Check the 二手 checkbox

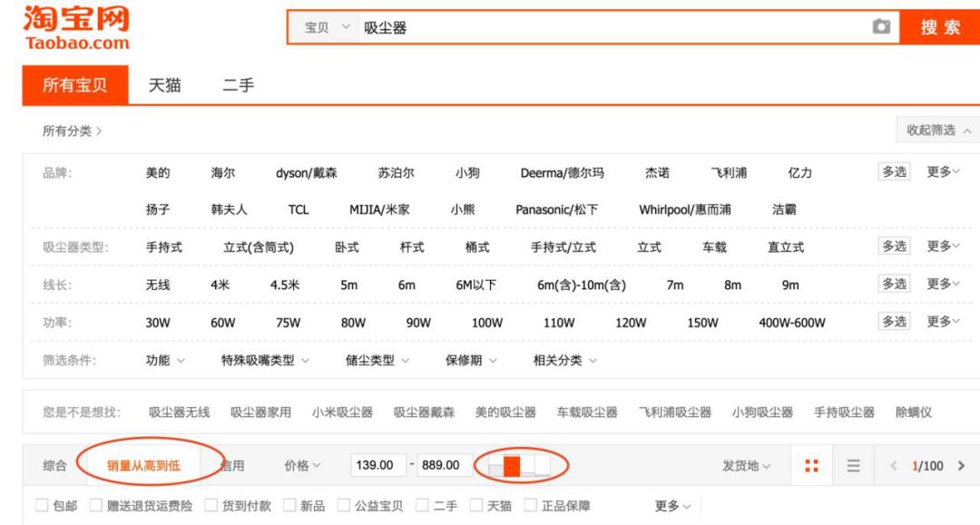tap(423, 505)
